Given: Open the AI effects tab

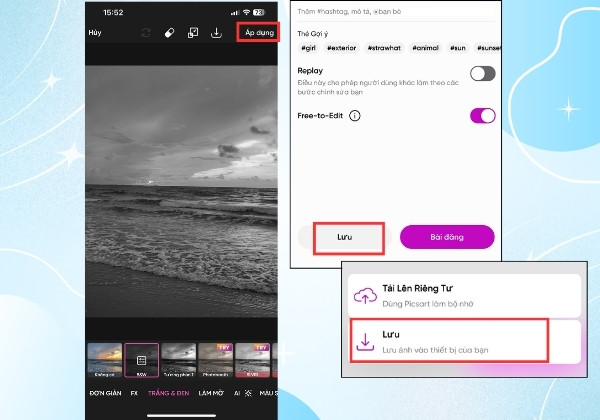Looking at the screenshot, I should (243, 393).
